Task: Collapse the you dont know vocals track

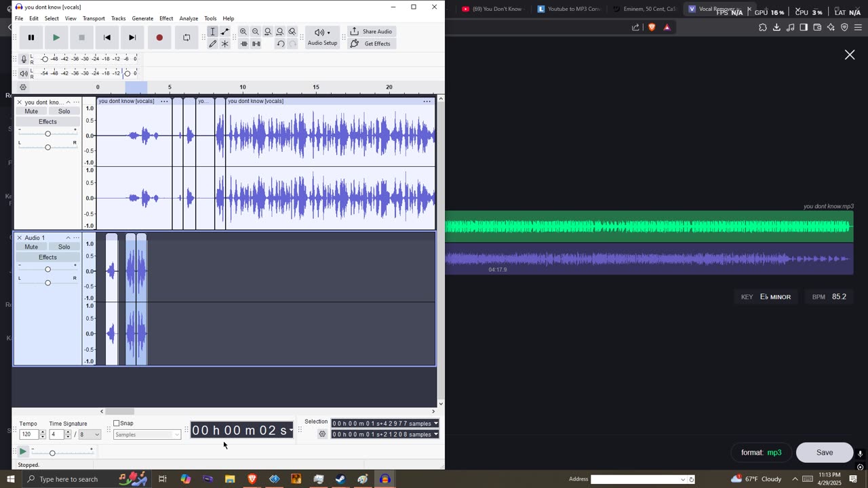Action: point(68,102)
